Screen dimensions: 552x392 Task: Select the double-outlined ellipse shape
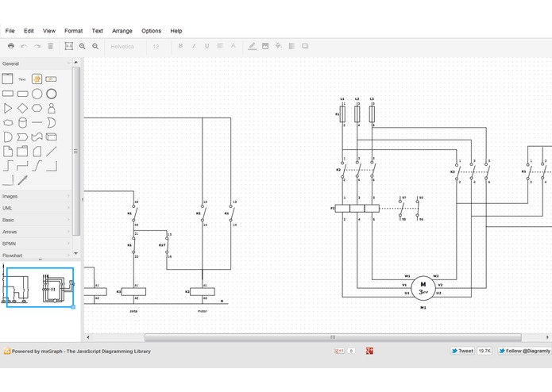[x=52, y=94]
